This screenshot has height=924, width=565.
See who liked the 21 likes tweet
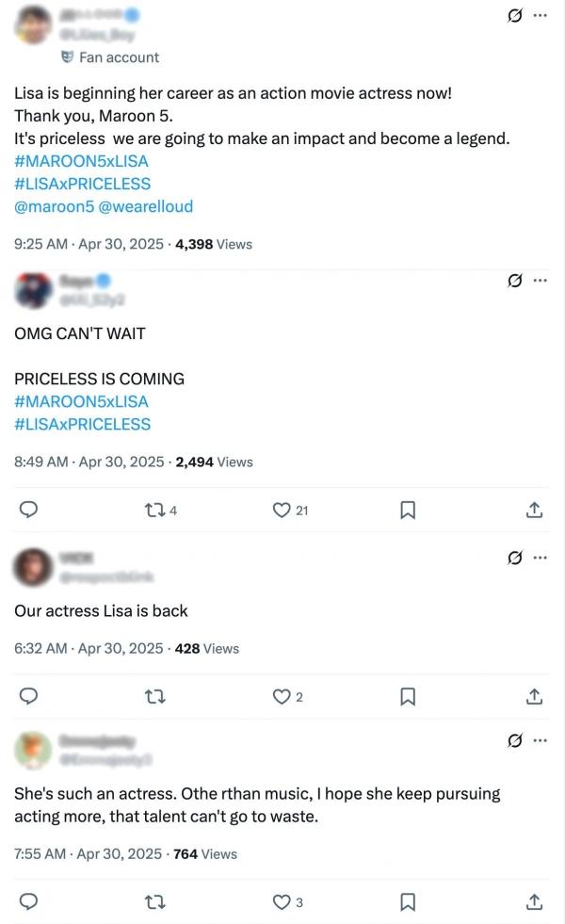[292, 509]
